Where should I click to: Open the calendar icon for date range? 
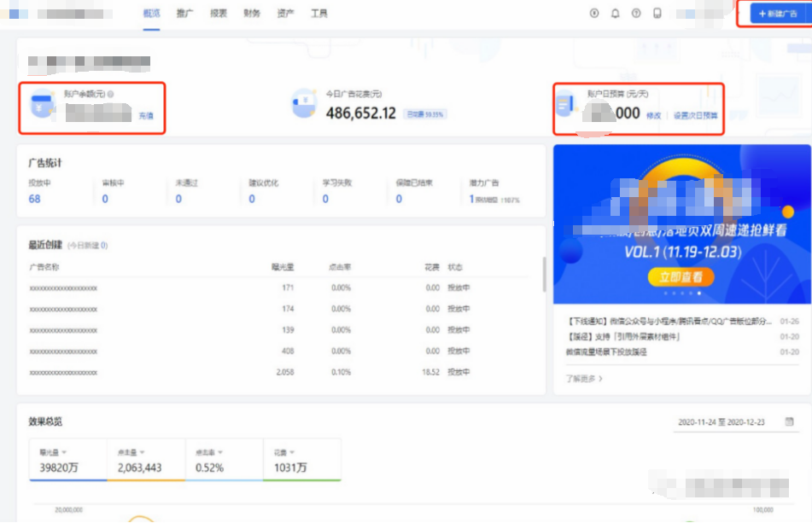(x=790, y=421)
